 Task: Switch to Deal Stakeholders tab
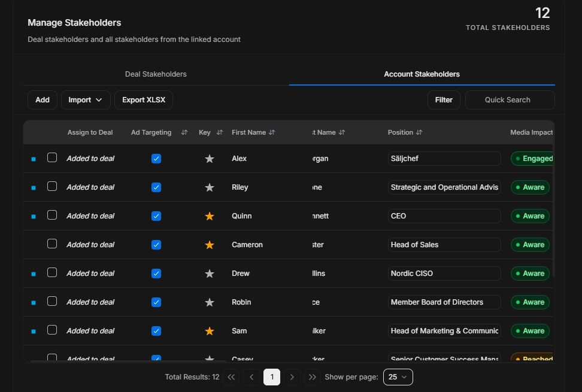[156, 74]
